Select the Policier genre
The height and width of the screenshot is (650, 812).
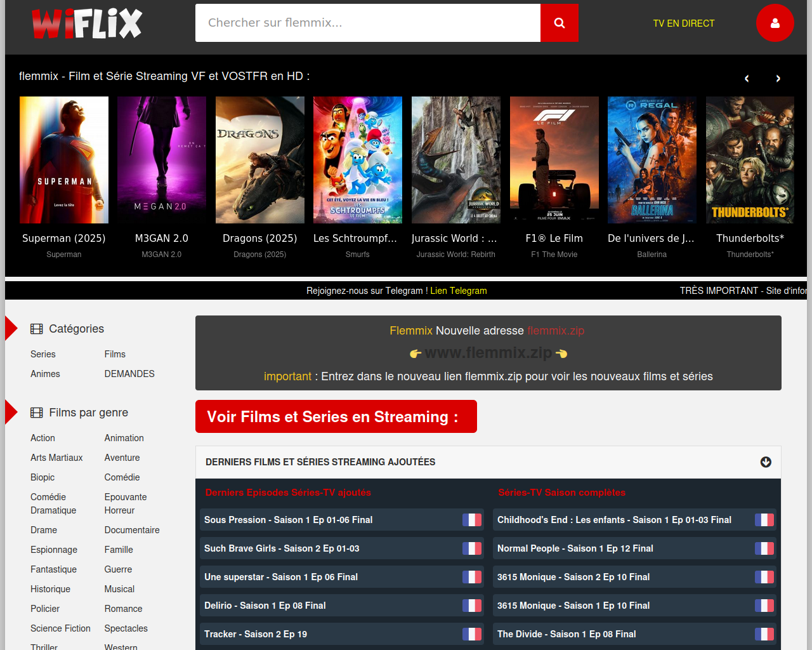pos(45,609)
